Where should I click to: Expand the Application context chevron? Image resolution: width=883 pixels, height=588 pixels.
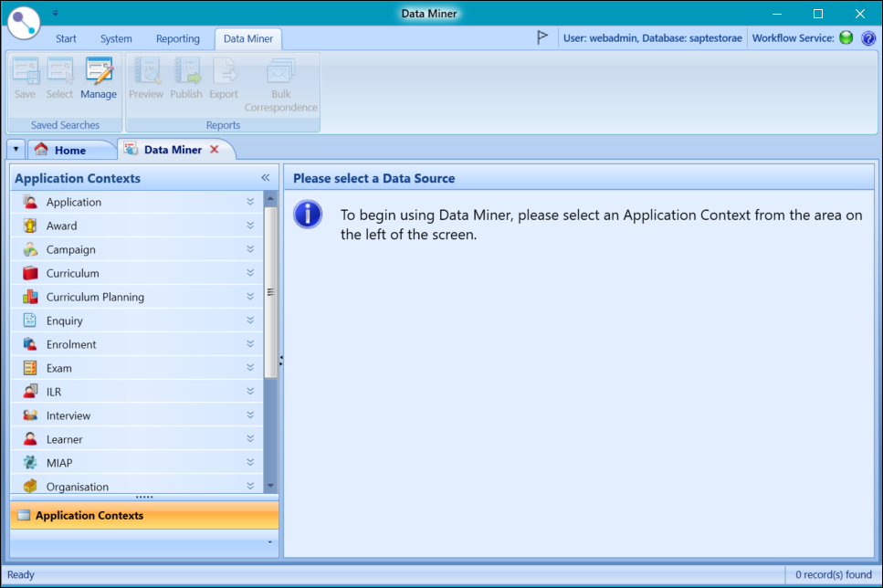(x=250, y=202)
